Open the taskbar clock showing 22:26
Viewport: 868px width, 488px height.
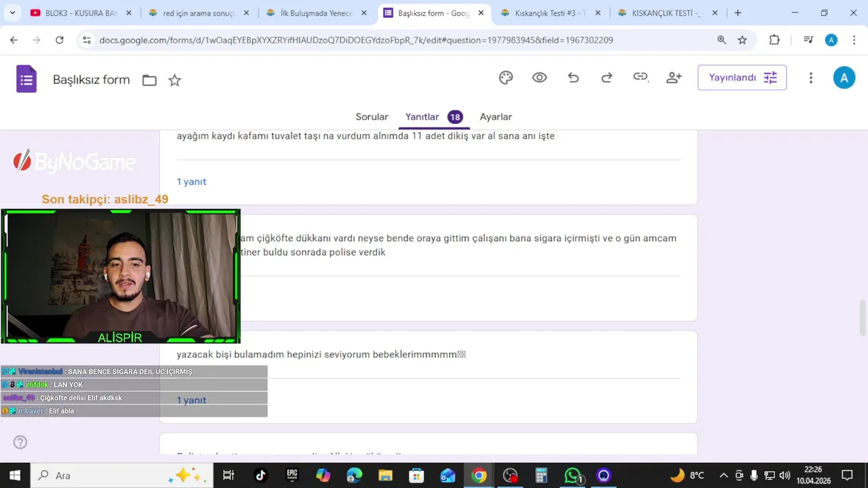[x=813, y=475]
